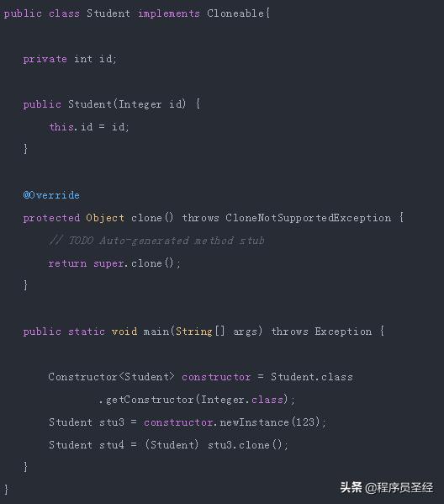Click stu3.clone() call

click(246, 445)
